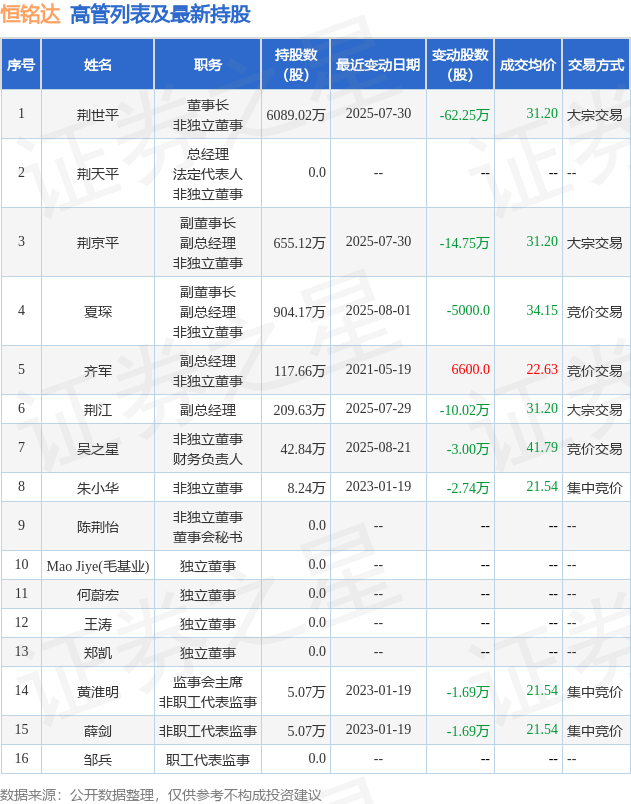Select the name 郑凯

pos(97,653)
